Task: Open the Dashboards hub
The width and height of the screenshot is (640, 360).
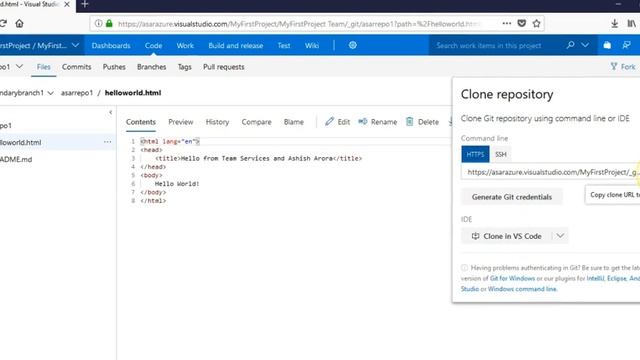Action: click(111, 45)
